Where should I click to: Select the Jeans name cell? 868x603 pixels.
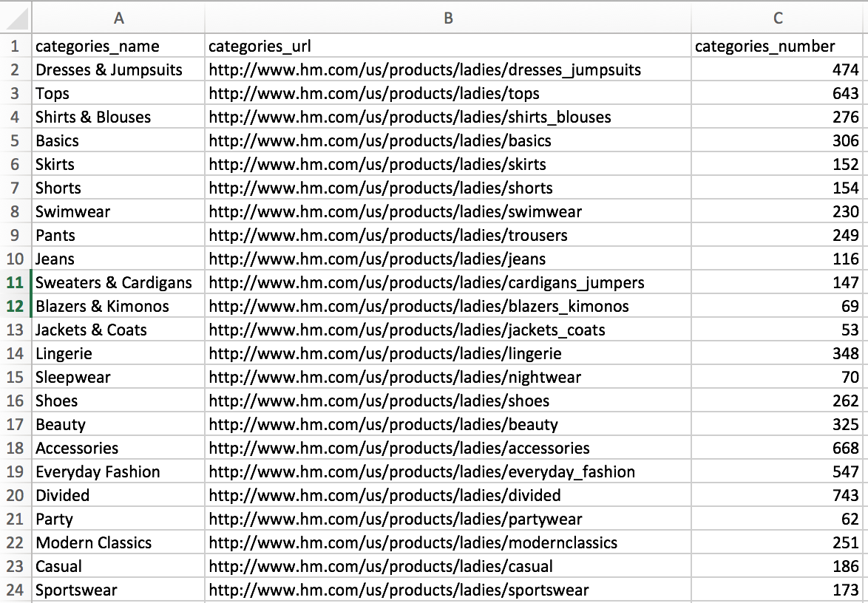pyautogui.click(x=118, y=259)
